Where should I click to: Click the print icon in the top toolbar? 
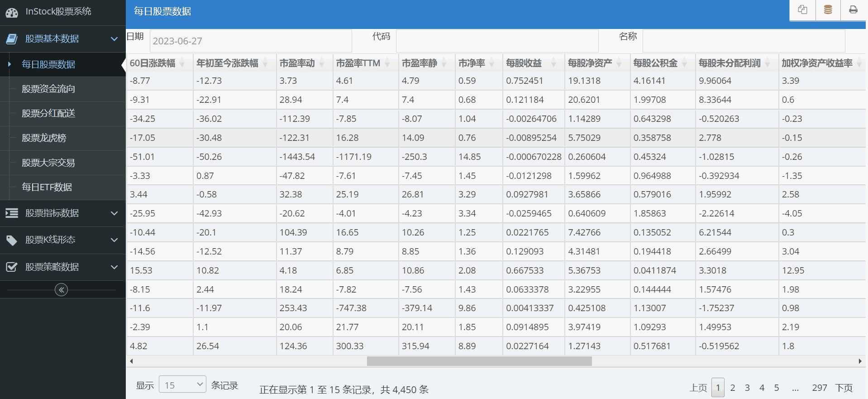tap(853, 10)
